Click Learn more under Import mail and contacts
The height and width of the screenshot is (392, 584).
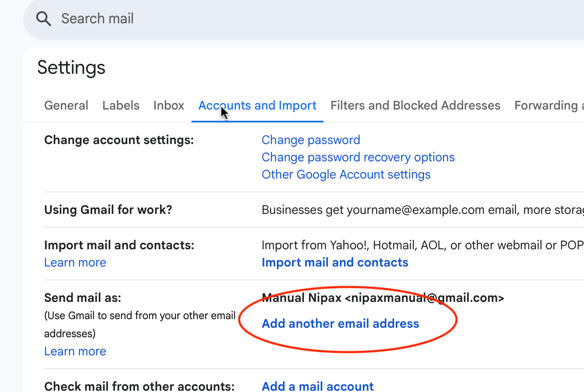pyautogui.click(x=75, y=263)
